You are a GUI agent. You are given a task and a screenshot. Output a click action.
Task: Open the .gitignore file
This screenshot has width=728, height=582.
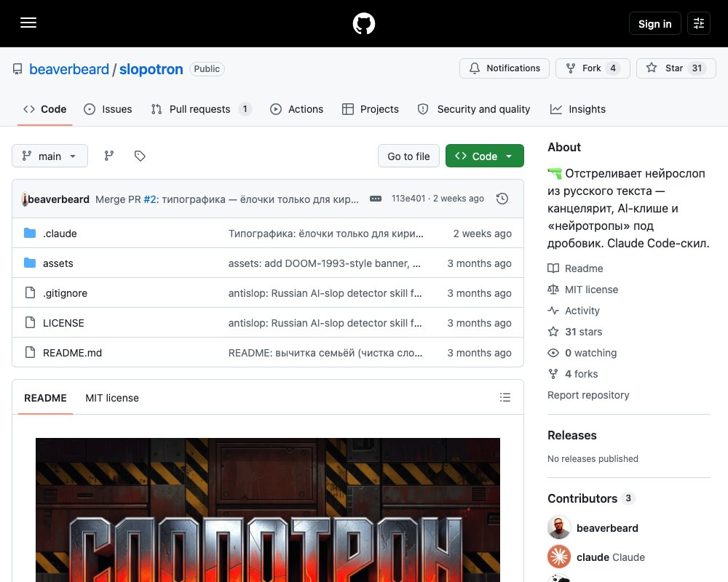point(65,293)
